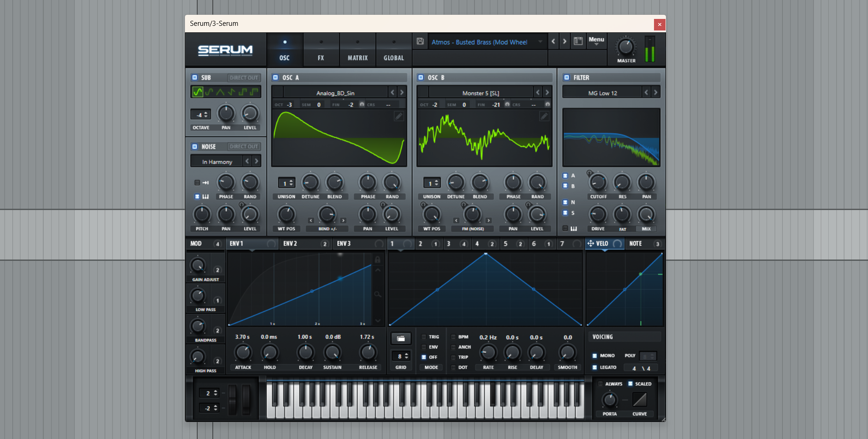Click the MASTER volume knob
This screenshot has width=868, height=439.
[x=625, y=47]
